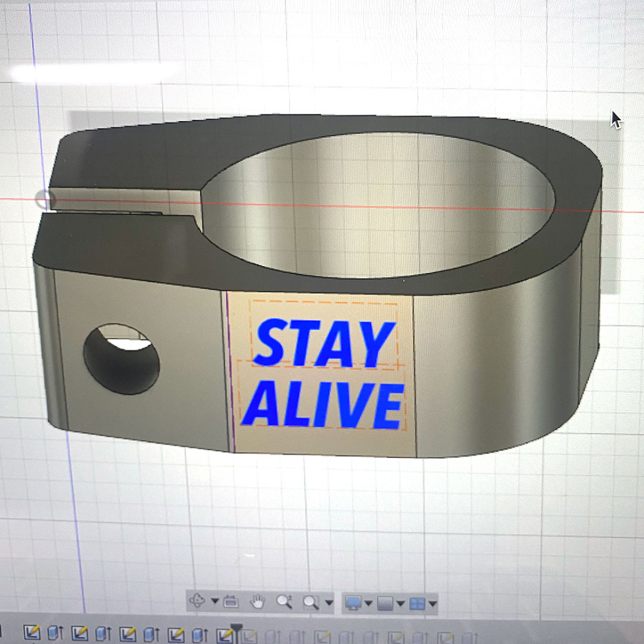
Task: Expand the Orbit tool dropdown
Action: tap(215, 601)
